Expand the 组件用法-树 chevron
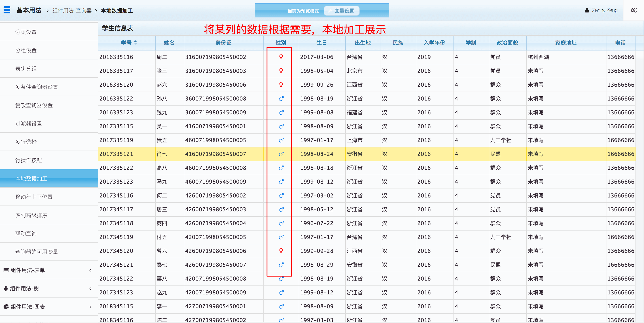Viewport: 644px width, 323px height. (x=90, y=289)
